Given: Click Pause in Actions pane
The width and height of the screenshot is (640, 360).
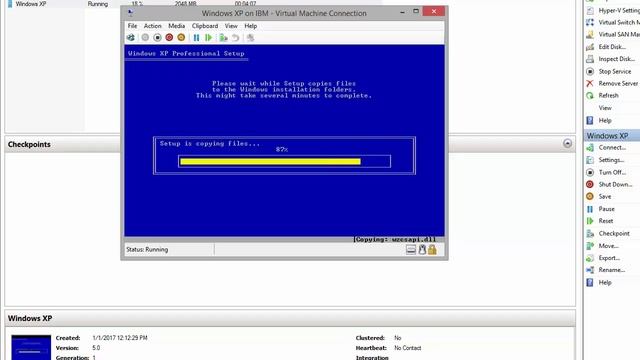Looking at the screenshot, I should tap(607, 209).
